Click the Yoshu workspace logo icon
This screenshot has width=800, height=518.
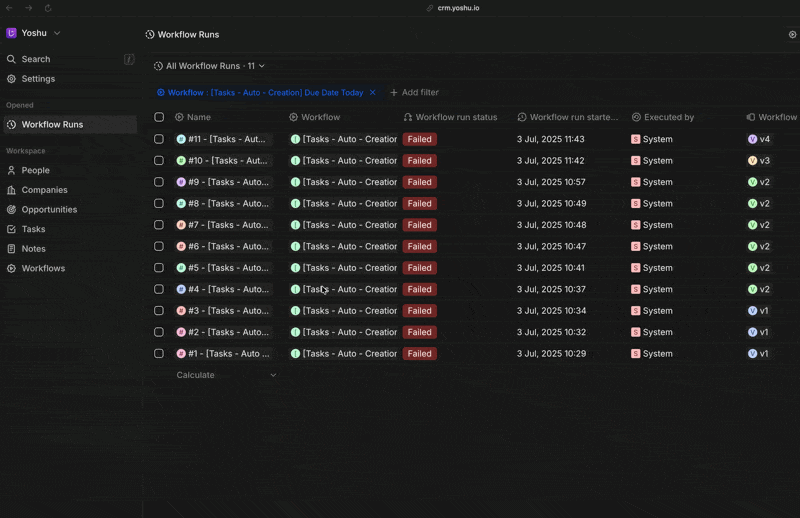(12, 33)
